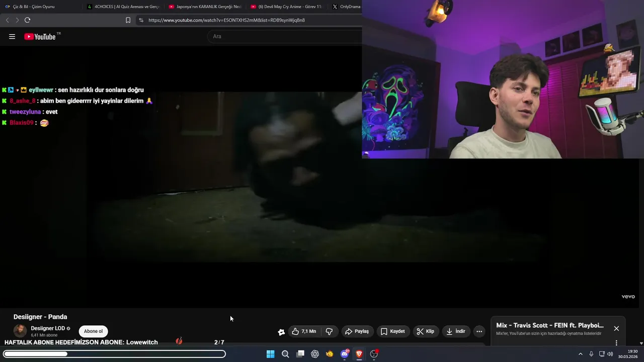This screenshot has width=644, height=362.
Task: Open Desiigner LOD channel avatar
Action: 20,331
